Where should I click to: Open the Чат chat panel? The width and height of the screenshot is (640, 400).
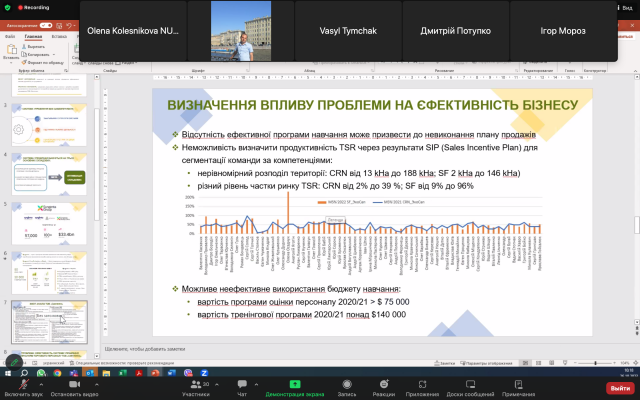point(241,385)
